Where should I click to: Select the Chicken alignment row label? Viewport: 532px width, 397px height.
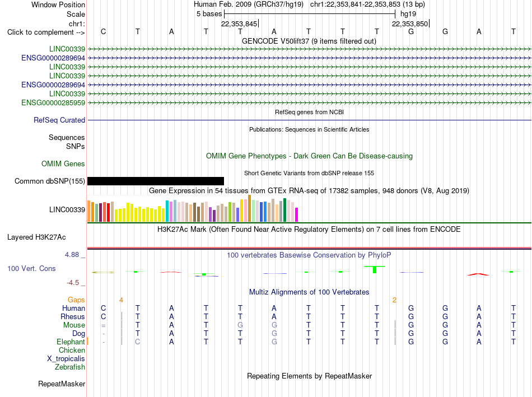pos(72,350)
